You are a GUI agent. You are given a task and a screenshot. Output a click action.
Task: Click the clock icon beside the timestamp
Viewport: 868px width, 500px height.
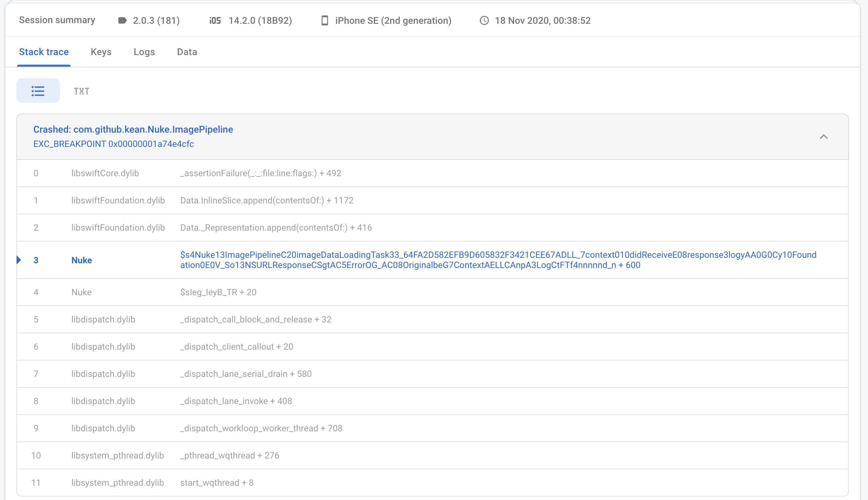pos(484,21)
